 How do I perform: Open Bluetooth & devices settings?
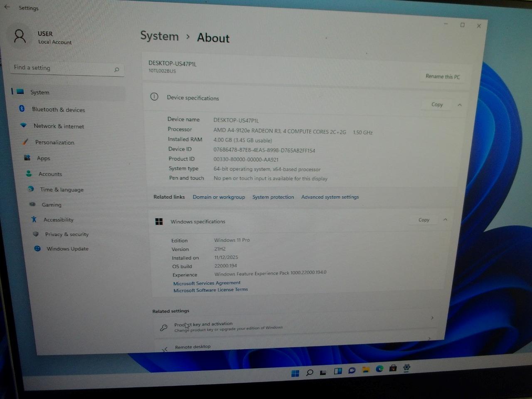pyautogui.click(x=58, y=110)
